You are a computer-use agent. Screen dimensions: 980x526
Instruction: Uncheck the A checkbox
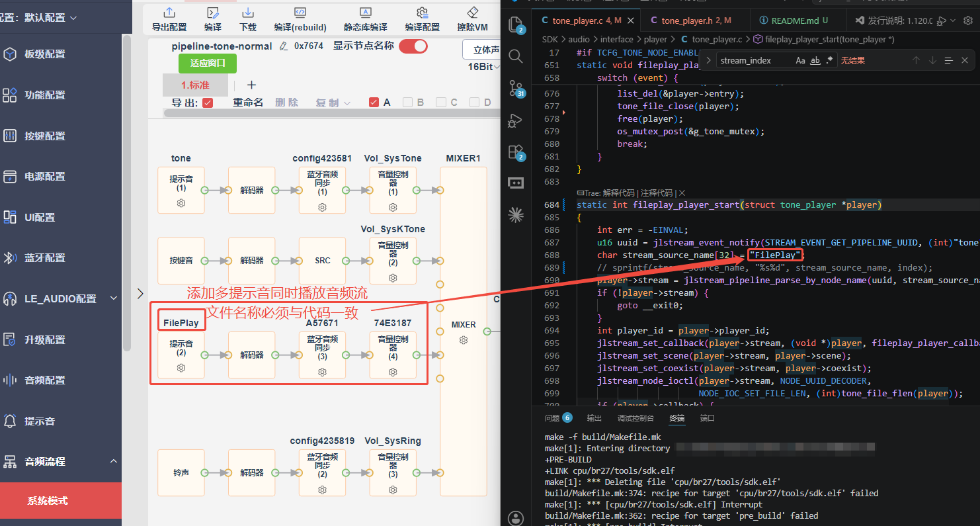374,103
